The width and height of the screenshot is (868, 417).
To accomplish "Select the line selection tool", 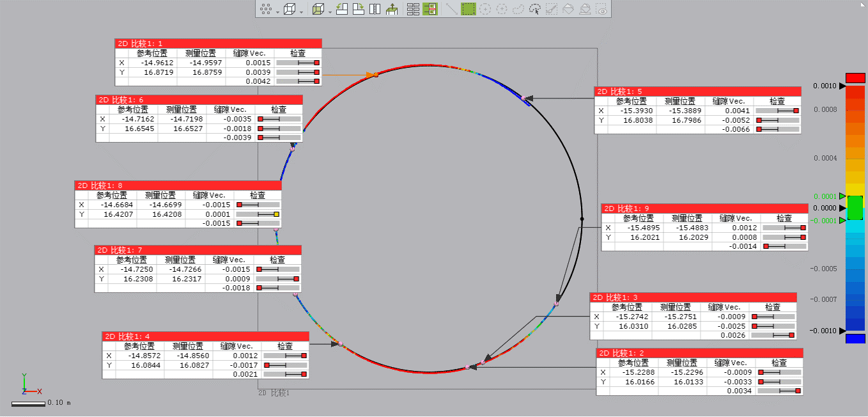I will coord(451,9).
